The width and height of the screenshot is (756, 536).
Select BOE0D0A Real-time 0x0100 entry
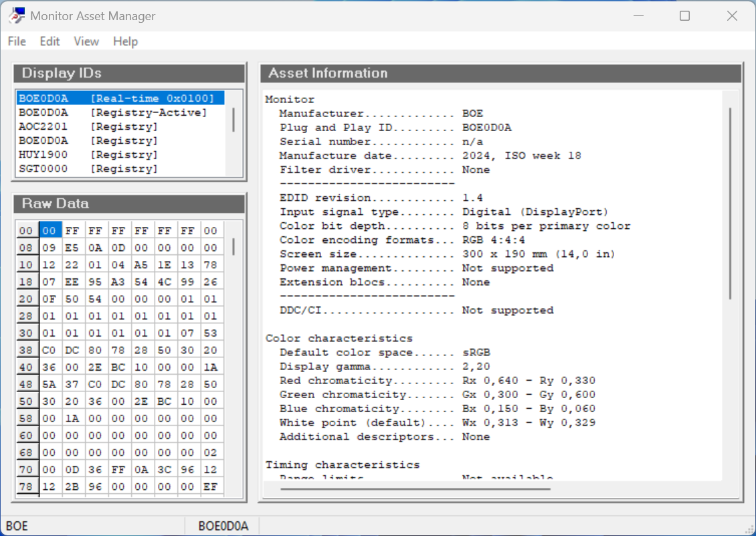tap(120, 98)
